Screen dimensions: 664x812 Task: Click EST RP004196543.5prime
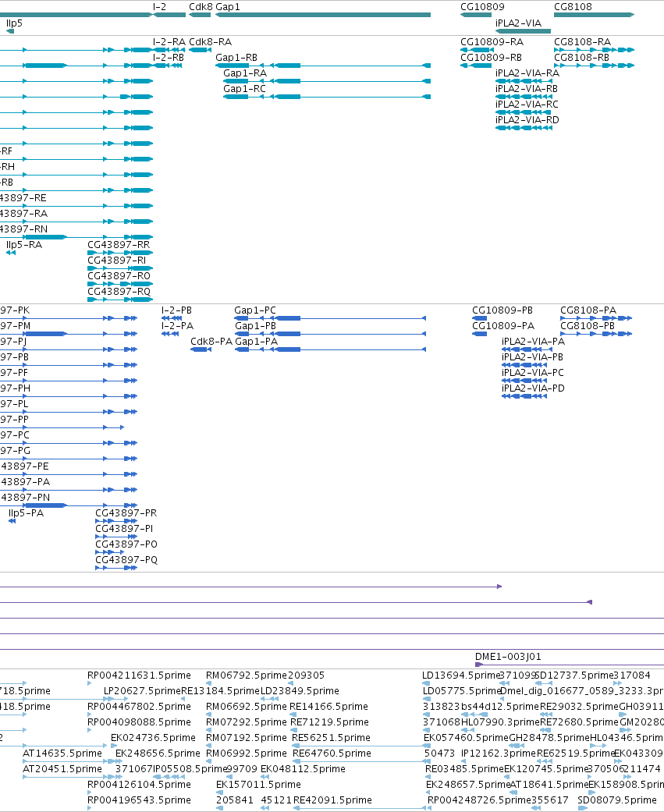pyautogui.click(x=140, y=800)
